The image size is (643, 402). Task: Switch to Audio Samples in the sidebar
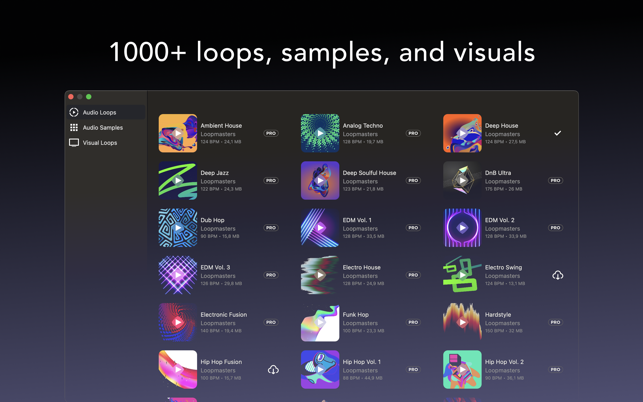pyautogui.click(x=106, y=128)
